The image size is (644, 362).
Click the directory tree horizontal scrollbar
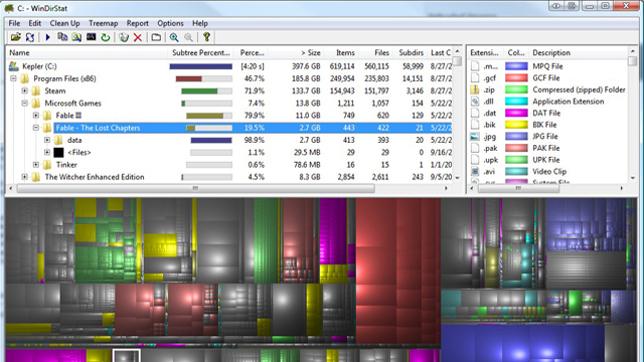click(196, 188)
